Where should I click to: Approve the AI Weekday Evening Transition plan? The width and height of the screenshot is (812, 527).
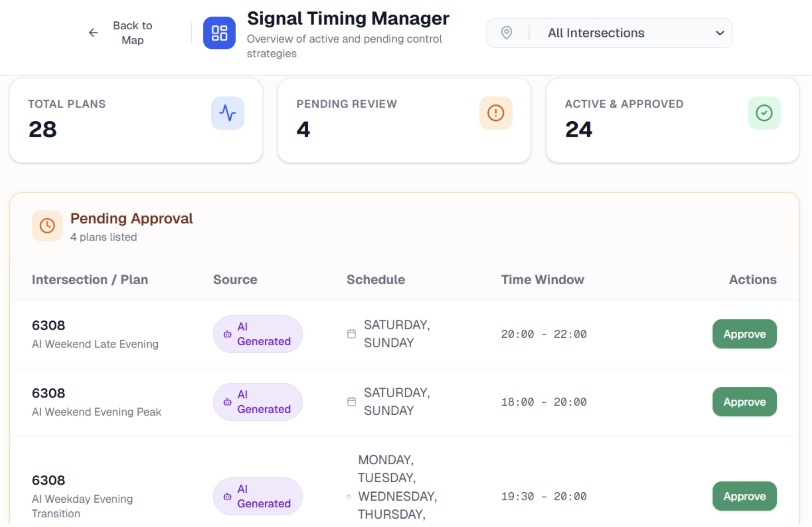744,496
